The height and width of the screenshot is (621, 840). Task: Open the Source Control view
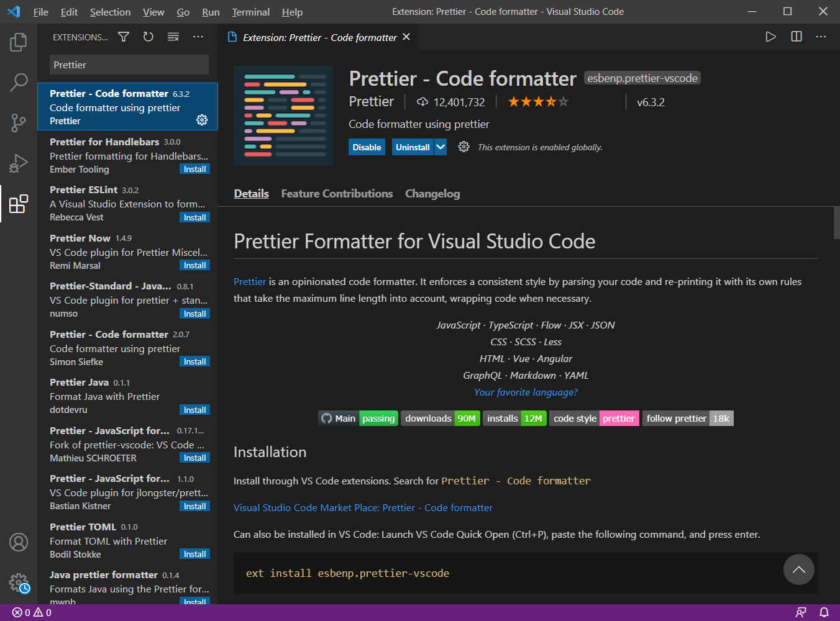18,122
